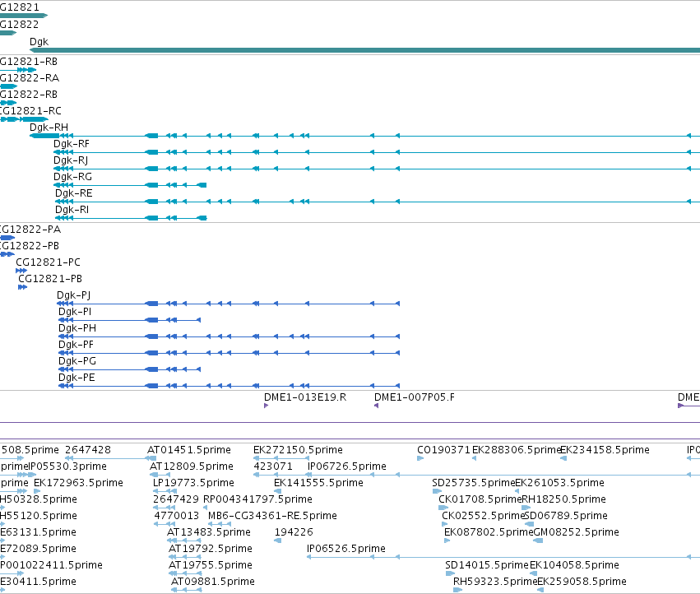700x594 pixels.
Task: Click the EK272150.5prime EST label
Action: [x=299, y=450]
